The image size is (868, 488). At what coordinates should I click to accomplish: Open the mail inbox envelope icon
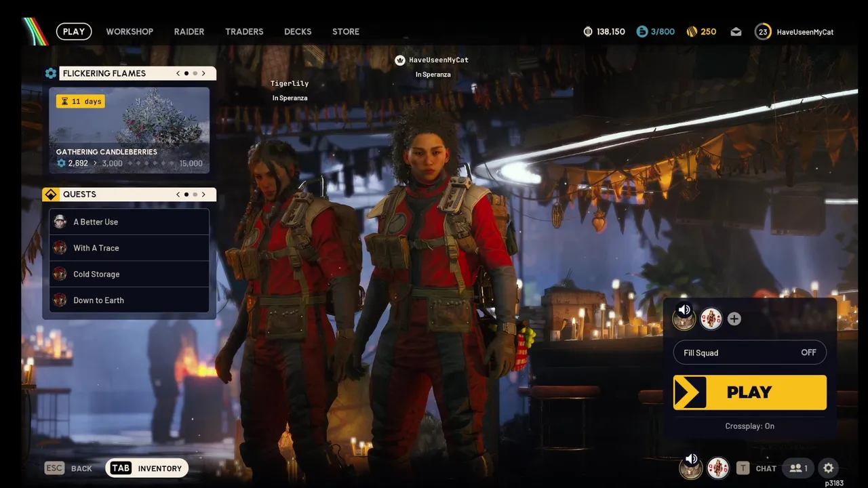pyautogui.click(x=736, y=32)
